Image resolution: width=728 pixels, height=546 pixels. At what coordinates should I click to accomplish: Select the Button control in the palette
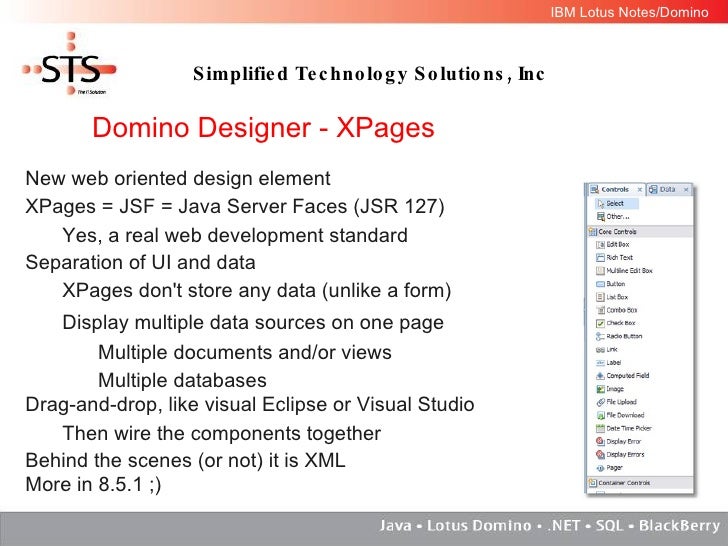(x=611, y=284)
